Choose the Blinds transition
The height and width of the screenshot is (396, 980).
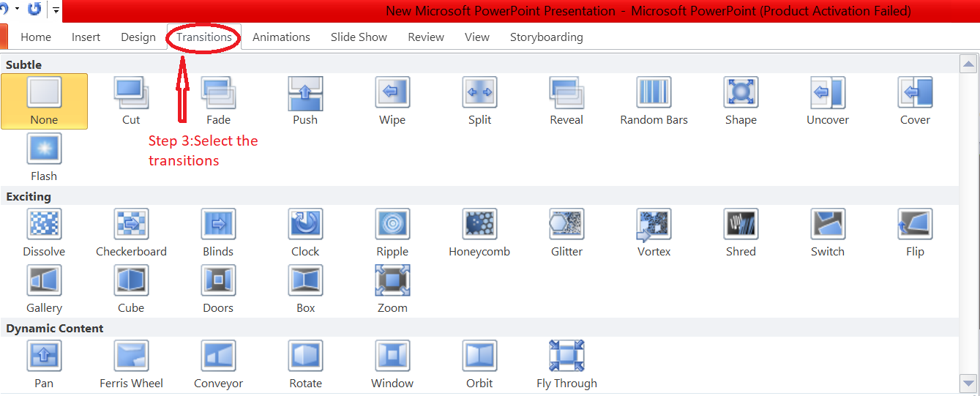pos(218,233)
